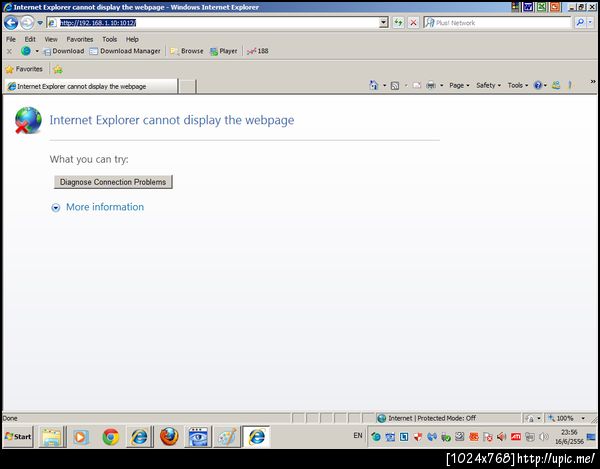Screen dimensions: 600x469
Task: Stop loading with the red X button
Action: point(413,23)
